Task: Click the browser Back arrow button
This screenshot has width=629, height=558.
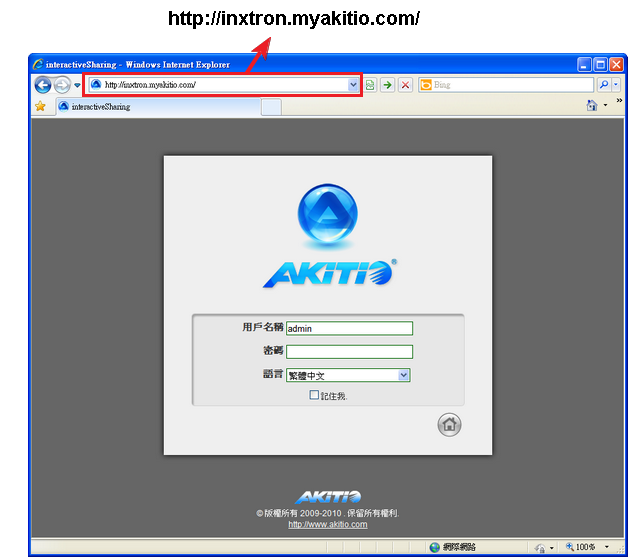Action: coord(43,85)
